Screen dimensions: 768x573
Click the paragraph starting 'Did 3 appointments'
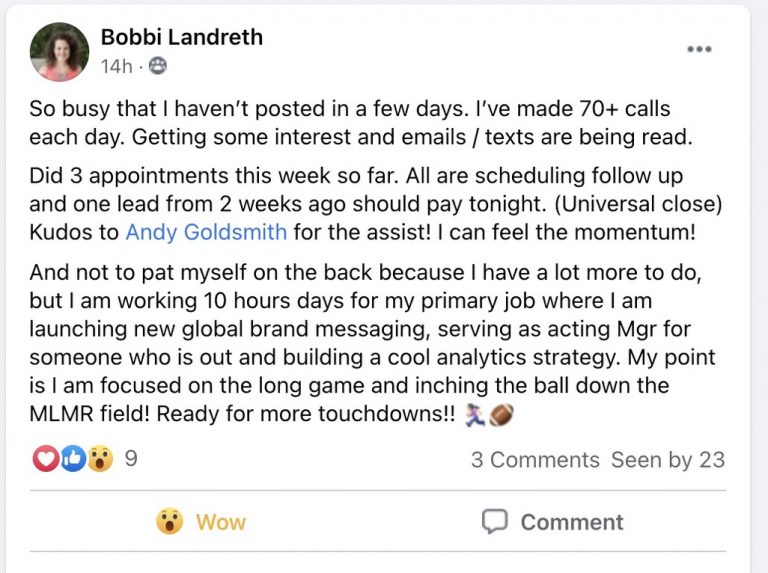(376, 204)
